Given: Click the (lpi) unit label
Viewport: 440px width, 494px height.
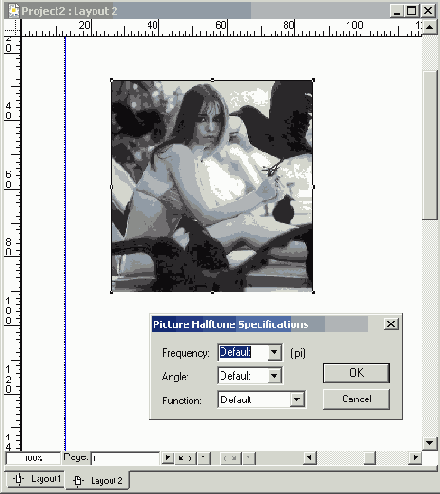Looking at the screenshot, I should tap(298, 353).
